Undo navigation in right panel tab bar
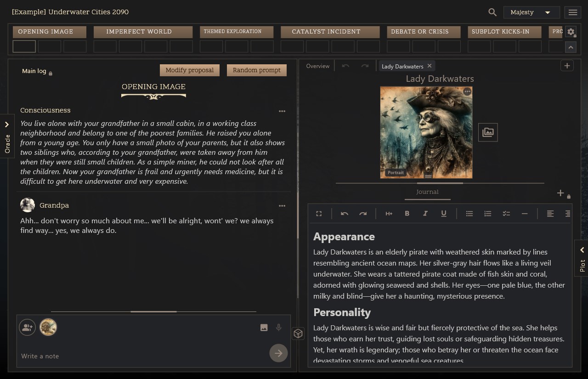 point(345,66)
